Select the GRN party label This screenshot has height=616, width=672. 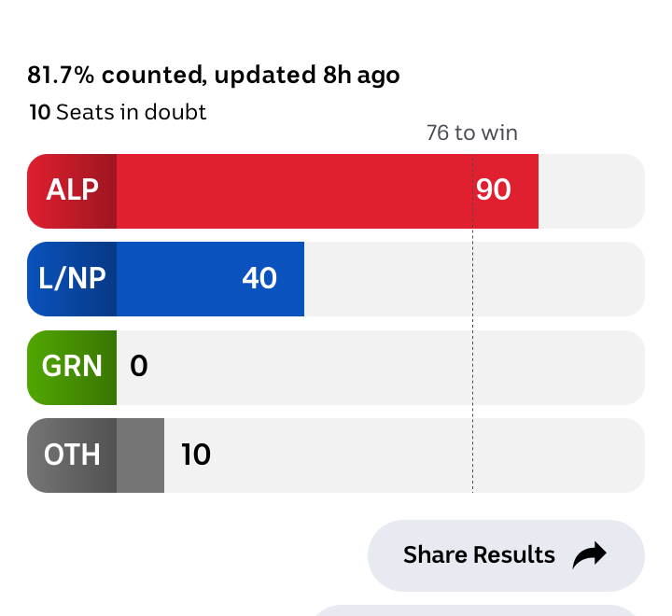pos(72,368)
